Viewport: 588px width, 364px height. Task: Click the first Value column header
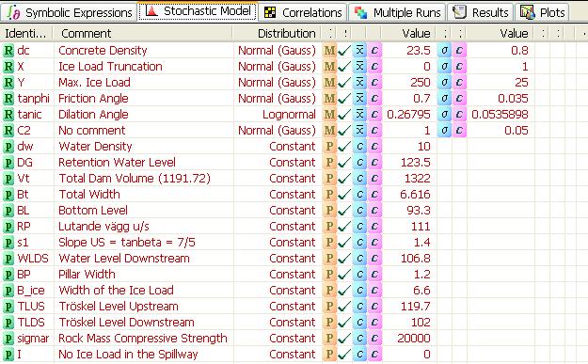point(408,33)
